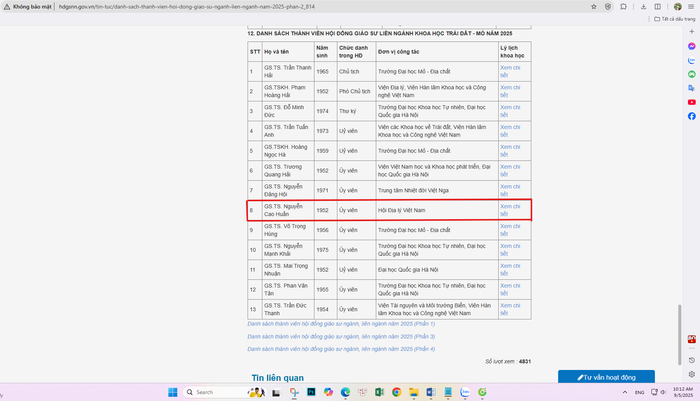Launch Snipping Tool from the taskbar
700x401 pixels.
pyautogui.click(x=294, y=392)
